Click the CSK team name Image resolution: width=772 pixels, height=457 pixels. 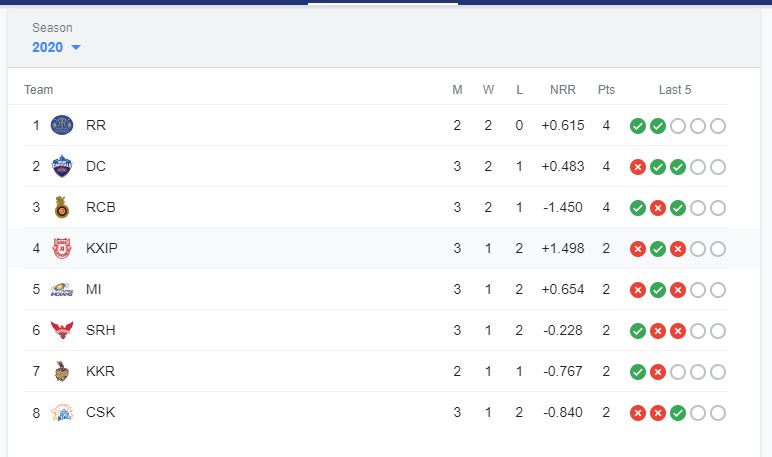click(100, 413)
